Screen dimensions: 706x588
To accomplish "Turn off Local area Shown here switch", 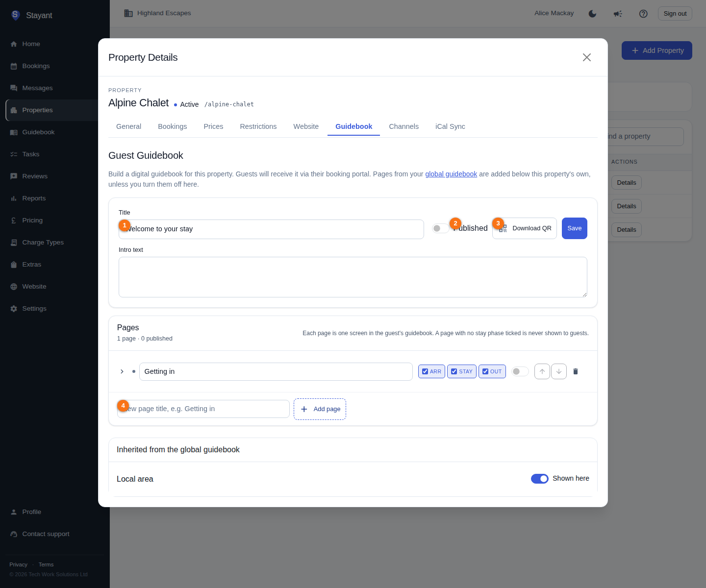I will click(x=540, y=479).
